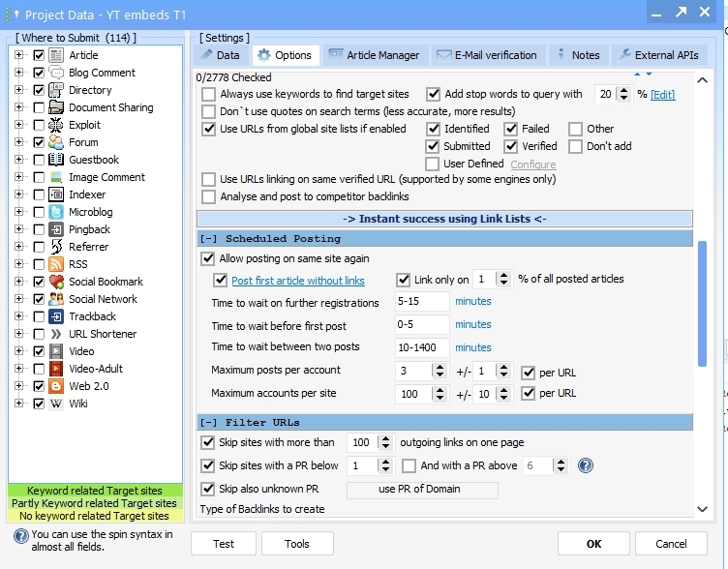Click the Social Bookmark icon

56,282
